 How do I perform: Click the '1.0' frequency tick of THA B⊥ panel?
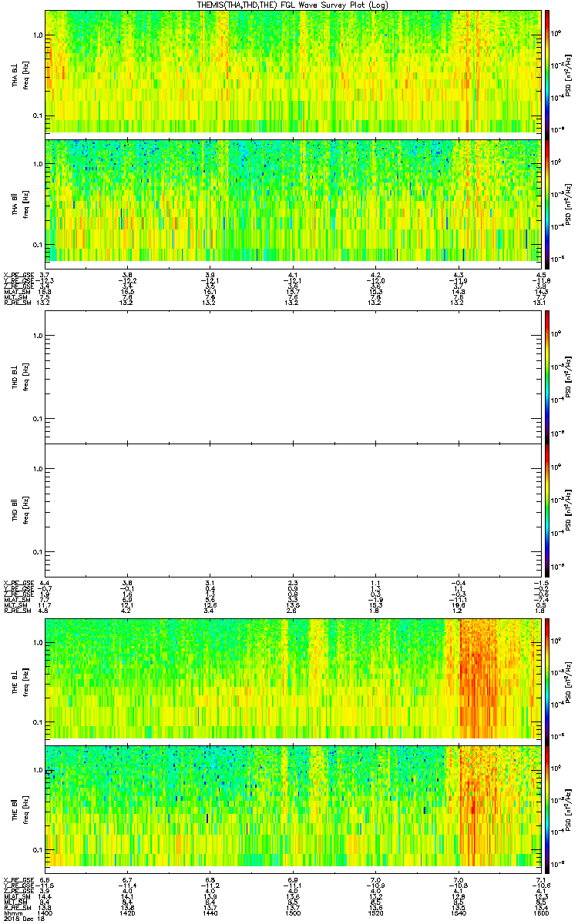tap(37, 35)
